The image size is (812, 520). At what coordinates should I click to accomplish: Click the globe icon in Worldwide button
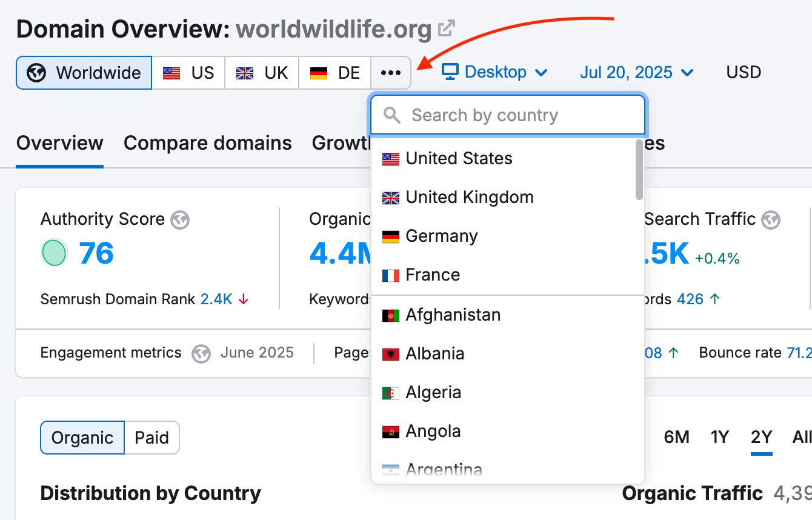tap(37, 73)
